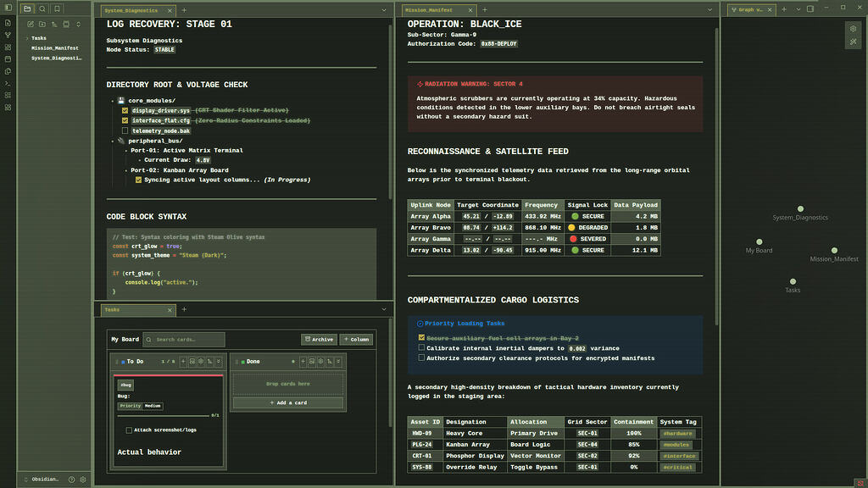Open help icon beside vault name
Viewport: 868px width, 488px height.
pos(71,480)
